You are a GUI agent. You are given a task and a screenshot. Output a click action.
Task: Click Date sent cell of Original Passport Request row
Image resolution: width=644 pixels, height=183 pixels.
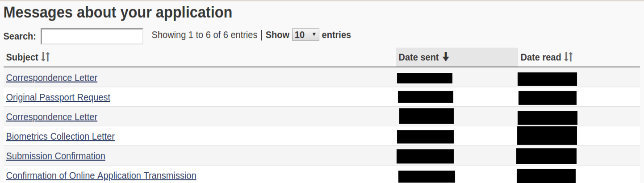pyautogui.click(x=426, y=97)
